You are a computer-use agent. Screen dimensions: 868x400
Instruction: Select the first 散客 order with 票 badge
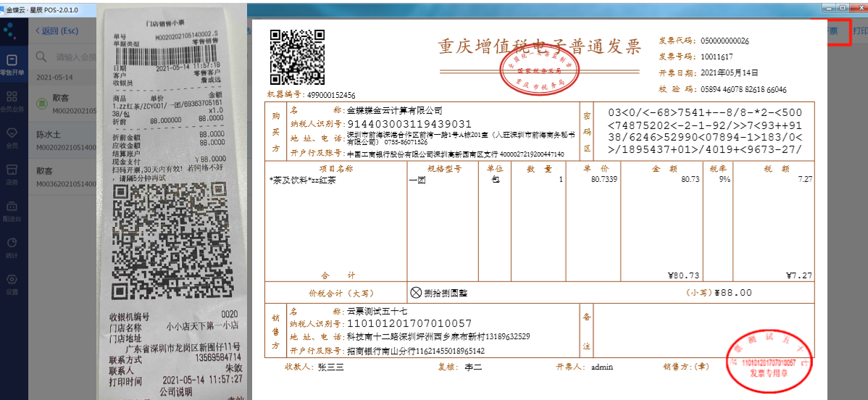(62, 104)
